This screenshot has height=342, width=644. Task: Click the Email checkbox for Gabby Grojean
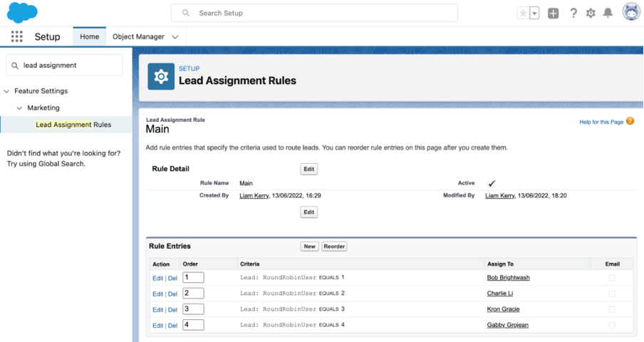click(612, 325)
